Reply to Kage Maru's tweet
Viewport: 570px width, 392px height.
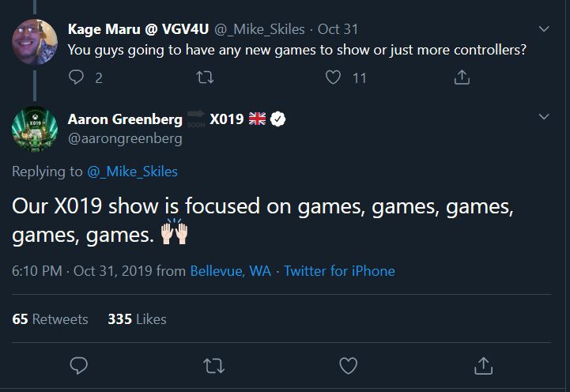tap(77, 77)
